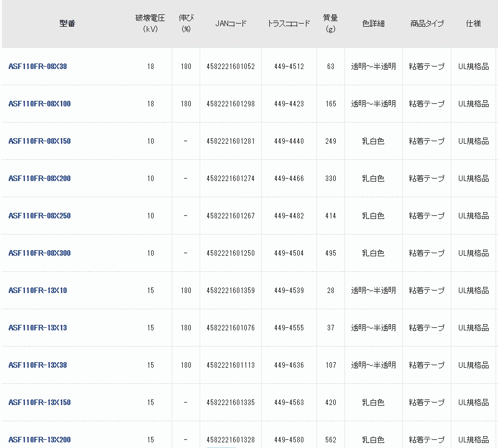Open the ASF110FR-13X13 product link

pos(38,328)
